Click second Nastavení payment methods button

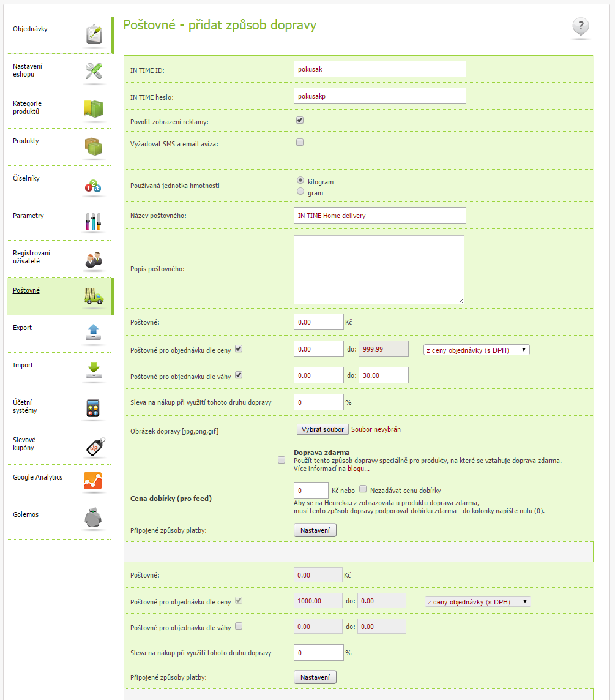pos(315,677)
